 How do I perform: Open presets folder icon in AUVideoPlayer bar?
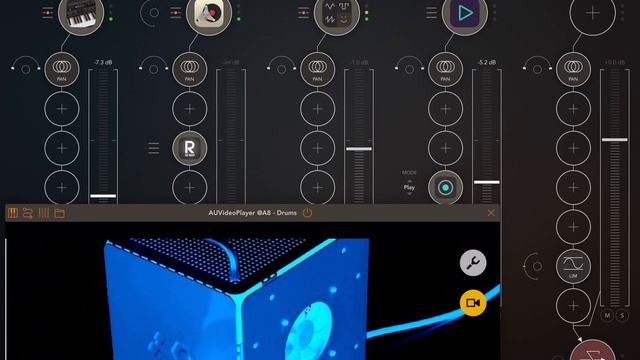pyautogui.click(x=60, y=213)
